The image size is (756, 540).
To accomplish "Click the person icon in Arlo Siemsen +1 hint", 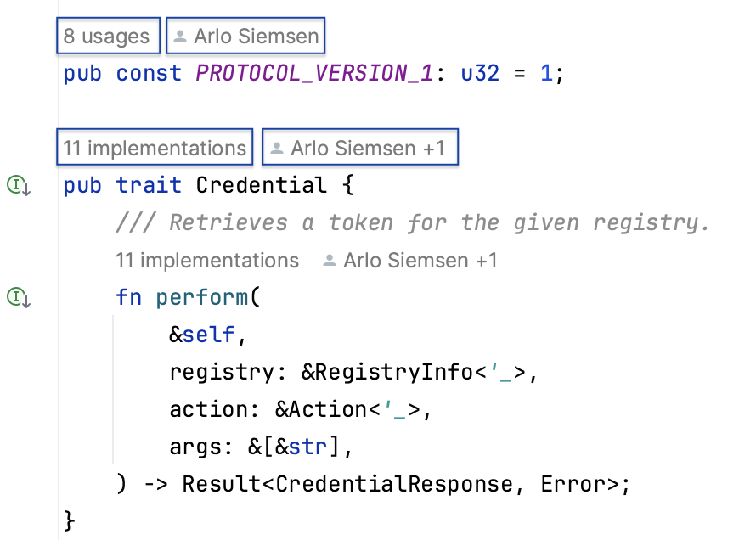I will pos(277,147).
